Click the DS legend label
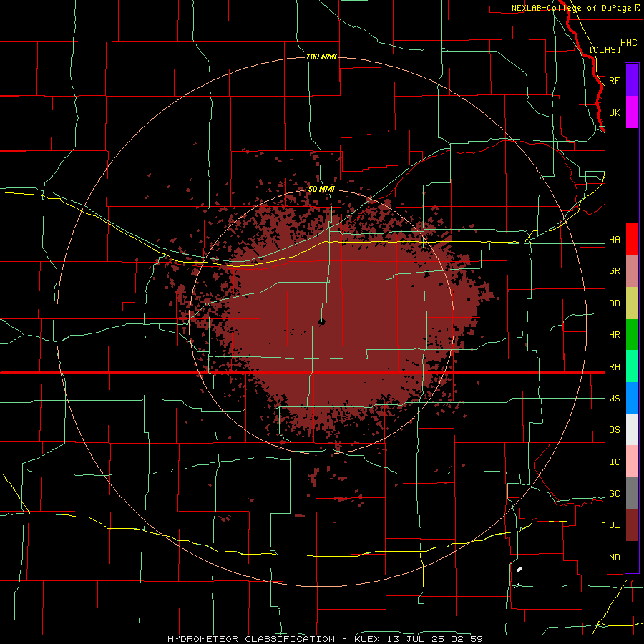The width and height of the screenshot is (644, 644). tap(614, 430)
